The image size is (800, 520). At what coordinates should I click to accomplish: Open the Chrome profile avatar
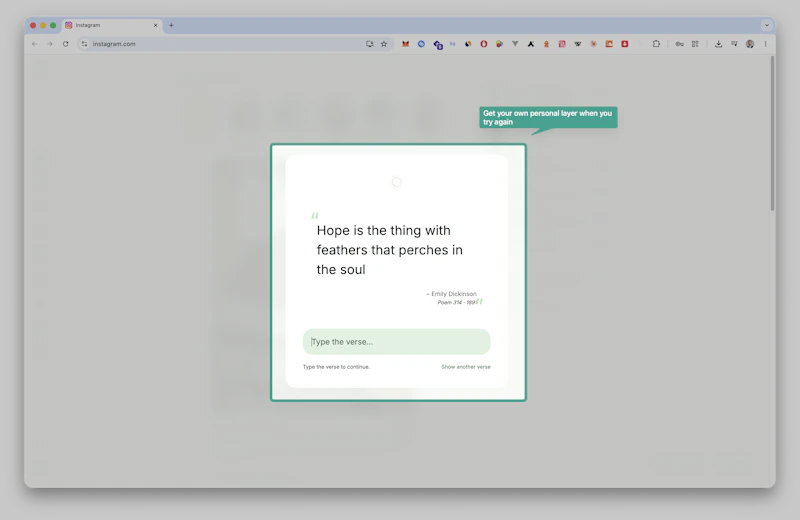tap(750, 44)
